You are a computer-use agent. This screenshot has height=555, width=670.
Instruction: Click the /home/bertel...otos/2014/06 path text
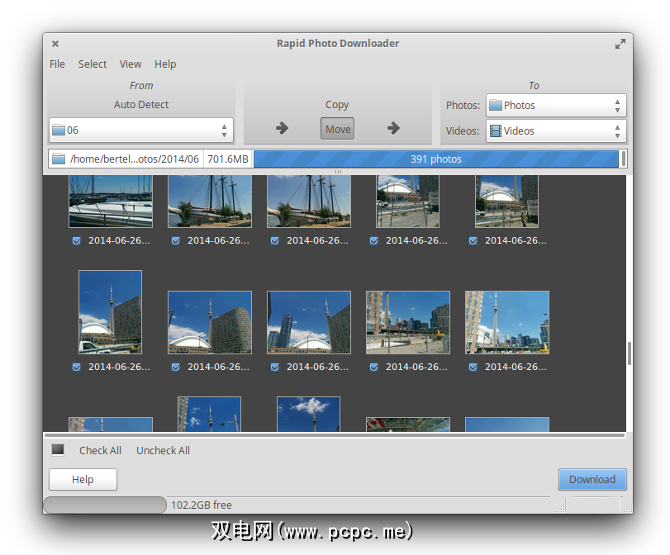[x=134, y=159]
